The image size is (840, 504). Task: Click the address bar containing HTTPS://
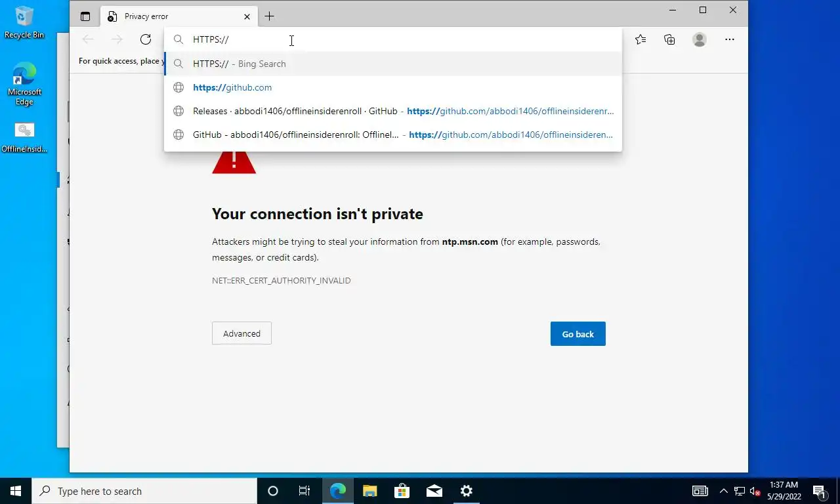point(392,39)
